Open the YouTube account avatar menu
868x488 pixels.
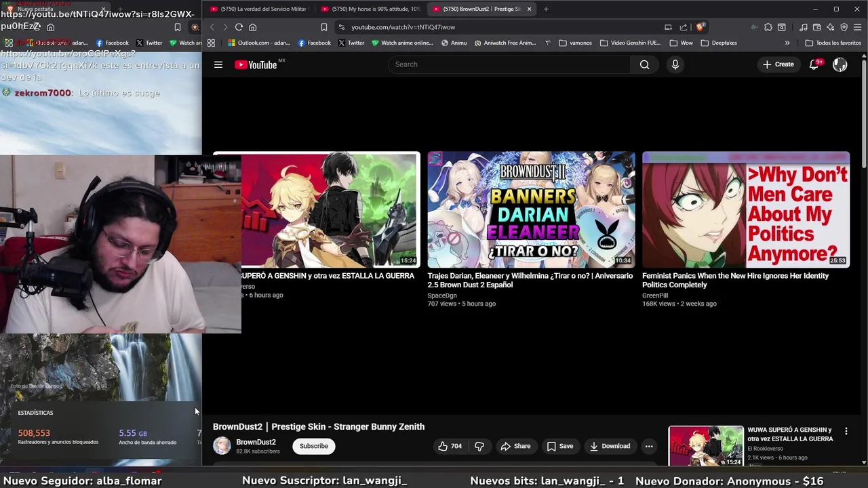[840, 64]
